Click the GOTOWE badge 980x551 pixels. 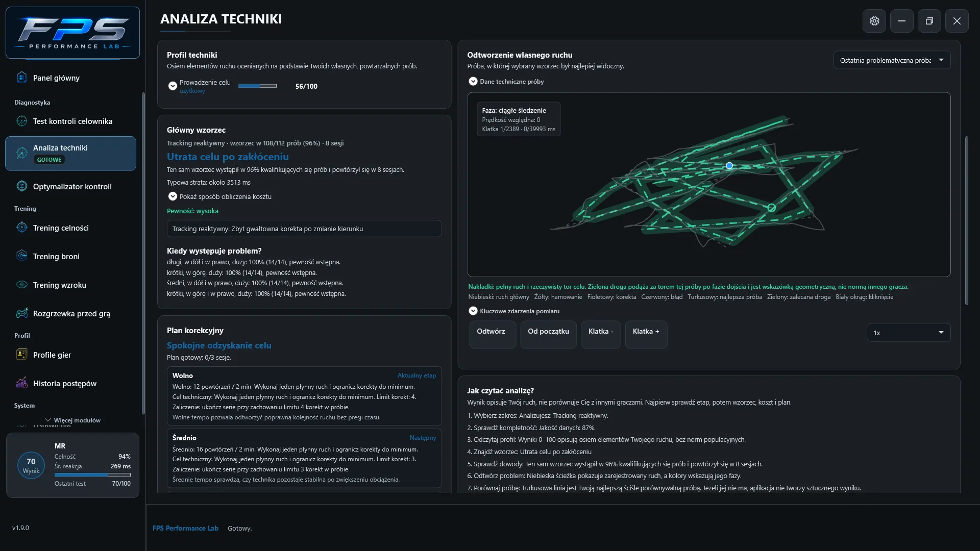tap(49, 160)
